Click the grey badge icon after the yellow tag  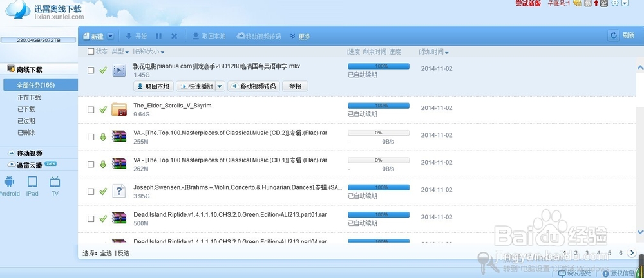588,3
